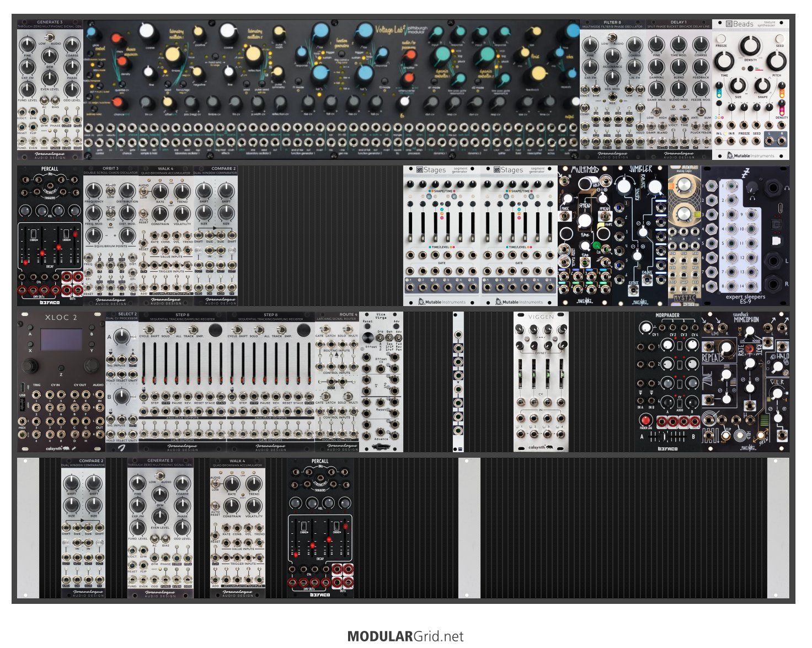Screen dimensions: 812x648
Task: Click the Voltage Lab 2 module
Action: coord(331,90)
